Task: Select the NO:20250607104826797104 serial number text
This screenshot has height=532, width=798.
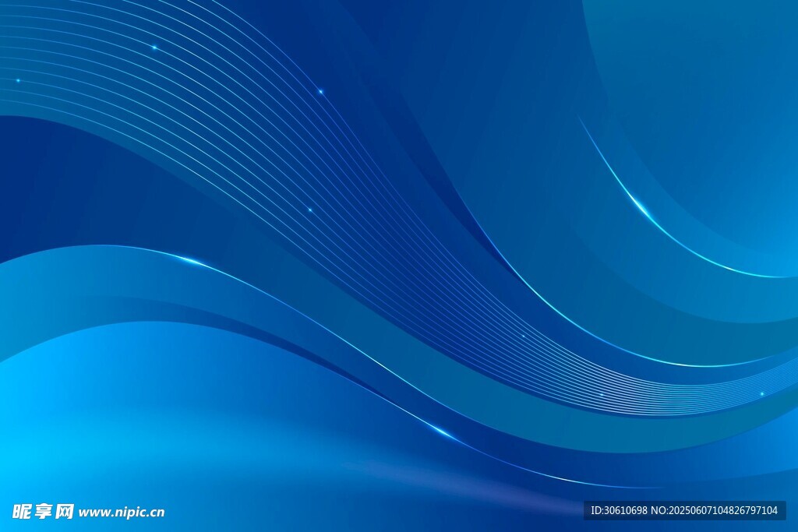Action: pyautogui.click(x=715, y=510)
